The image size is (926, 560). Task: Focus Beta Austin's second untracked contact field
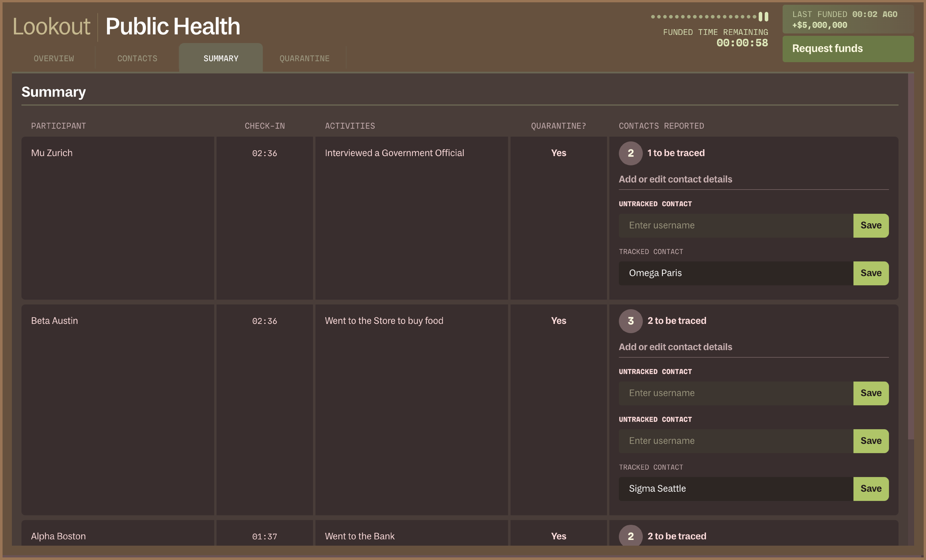tap(736, 441)
